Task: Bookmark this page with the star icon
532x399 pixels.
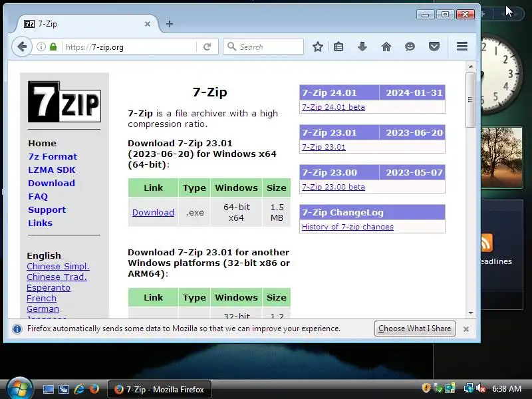Action: click(318, 47)
